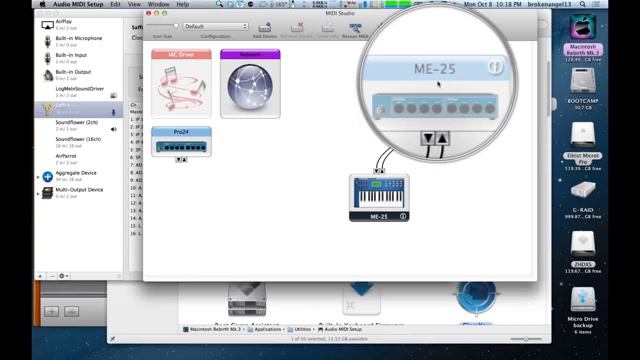Select Built-in Output device

tap(78, 75)
